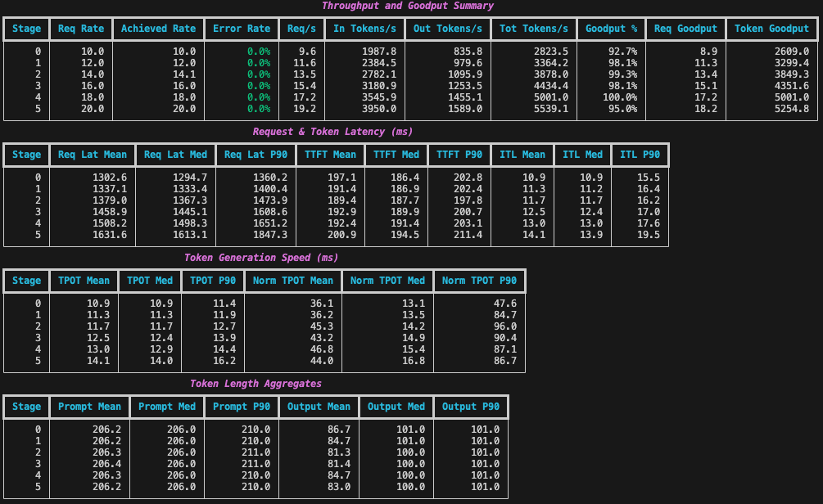The width and height of the screenshot is (823, 504).
Task: Select the "Req Lat Med" column header
Action: tap(175, 155)
